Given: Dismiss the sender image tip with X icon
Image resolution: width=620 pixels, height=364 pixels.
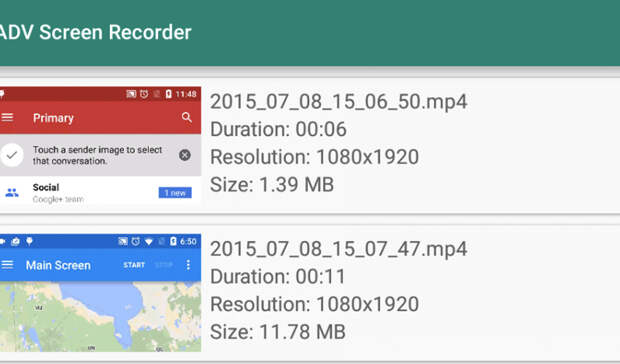Looking at the screenshot, I should tap(185, 155).
